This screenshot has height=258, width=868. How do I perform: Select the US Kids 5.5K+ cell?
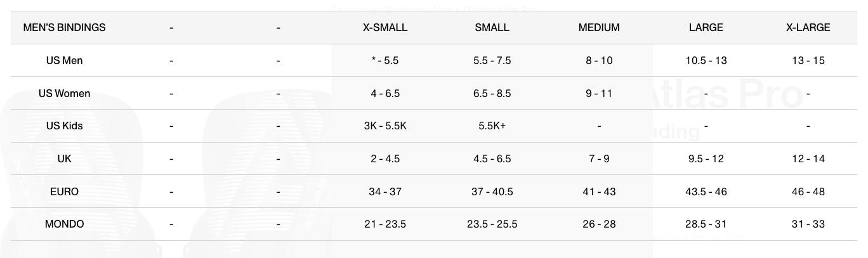[x=492, y=126]
